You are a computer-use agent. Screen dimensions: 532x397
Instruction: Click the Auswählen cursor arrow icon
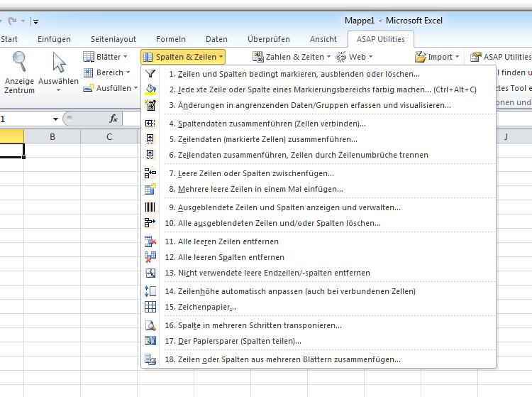(58, 62)
